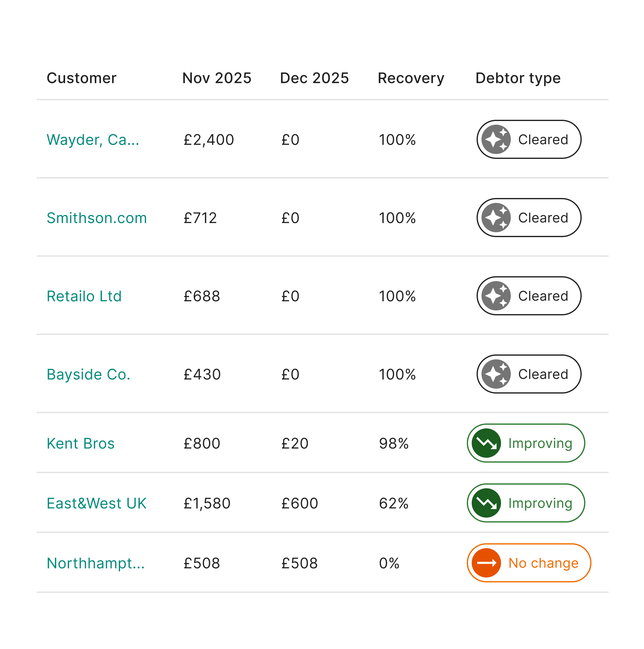Open the Bayside Co. customer link
644x649 pixels.
pyautogui.click(x=88, y=375)
